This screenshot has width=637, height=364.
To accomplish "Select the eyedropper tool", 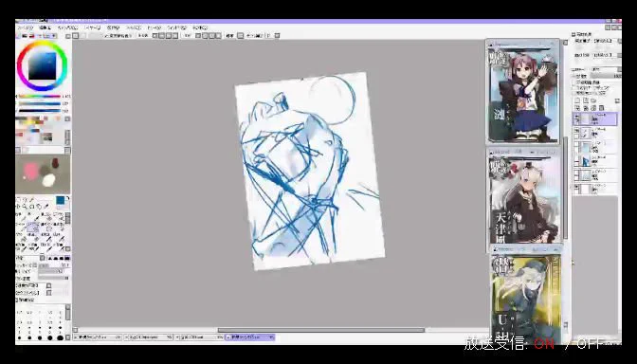I will tap(45, 207).
